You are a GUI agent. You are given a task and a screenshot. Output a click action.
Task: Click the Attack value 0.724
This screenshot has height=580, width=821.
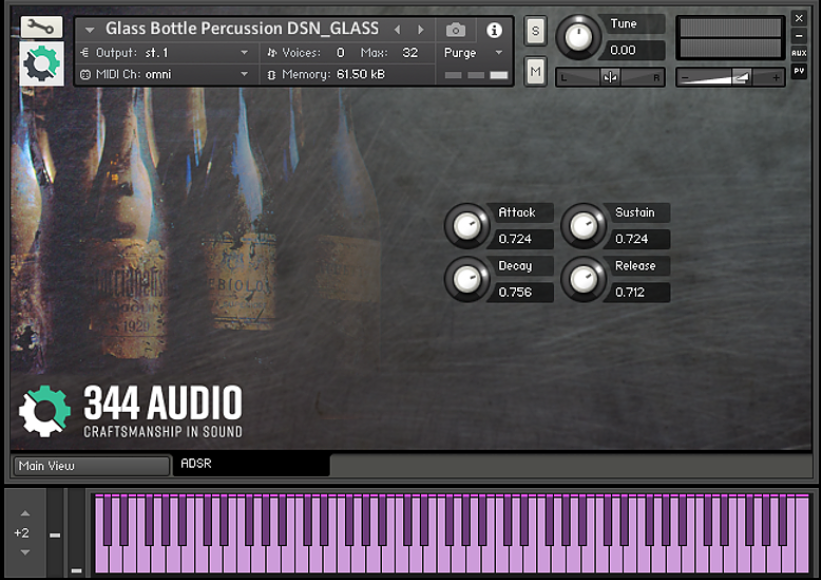pos(520,239)
